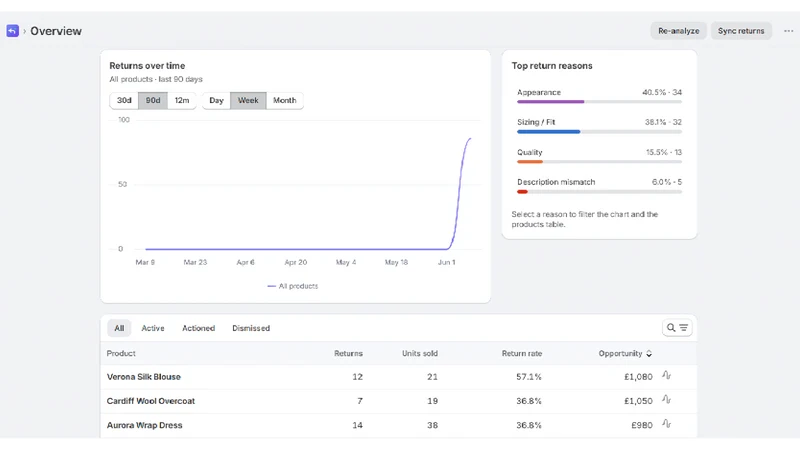800x450 pixels.
Task: Open trend icon for Verona Silk Blouse
Action: point(666,376)
